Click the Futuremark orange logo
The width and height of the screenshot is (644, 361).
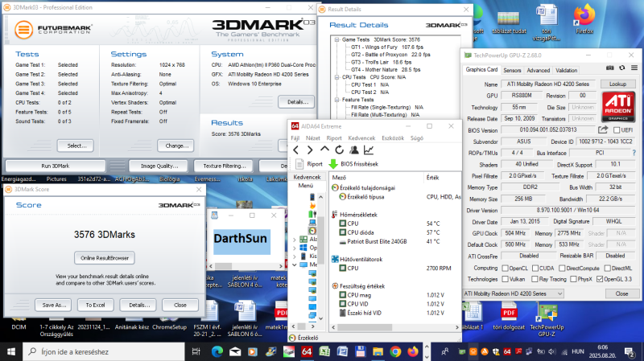click(x=24, y=30)
